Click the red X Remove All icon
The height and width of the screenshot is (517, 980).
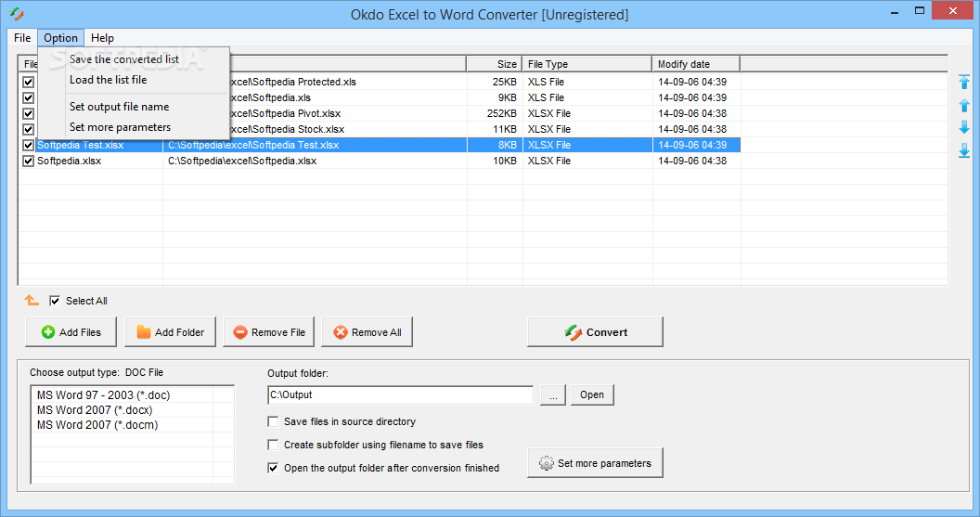coord(341,332)
